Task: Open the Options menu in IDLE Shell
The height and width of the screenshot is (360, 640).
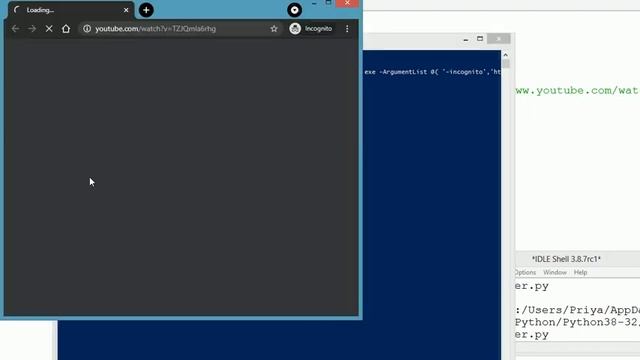Action: pyautogui.click(x=525, y=272)
